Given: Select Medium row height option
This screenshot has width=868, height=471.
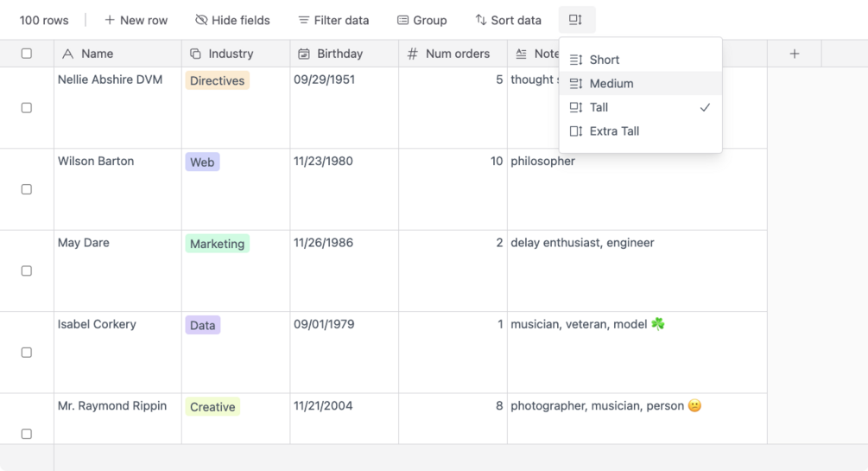Looking at the screenshot, I should [x=611, y=84].
